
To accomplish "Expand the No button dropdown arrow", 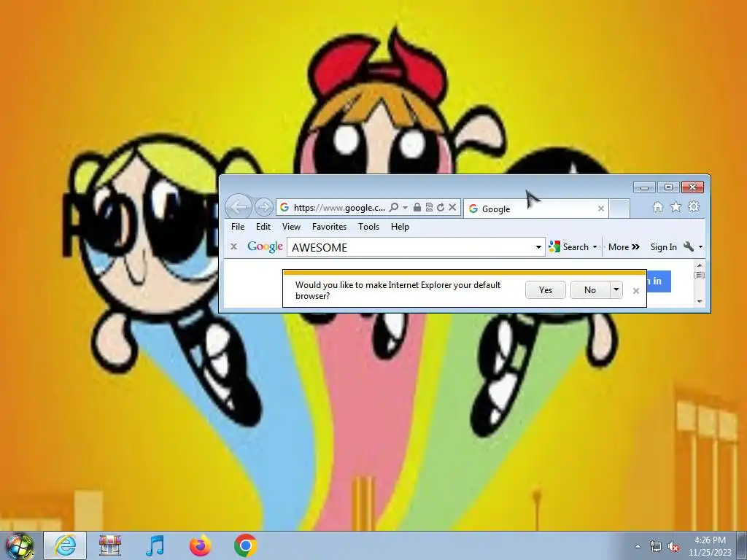I will click(616, 290).
